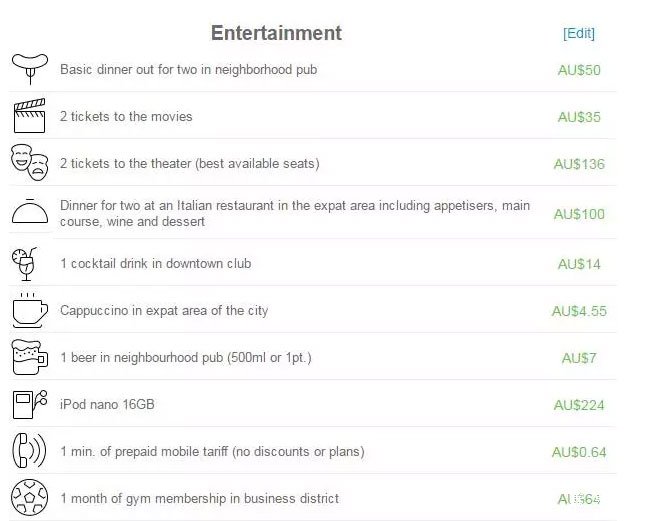The height and width of the screenshot is (521, 660).
Task: Select the AU$50 pub dinner price
Action: [x=579, y=70]
